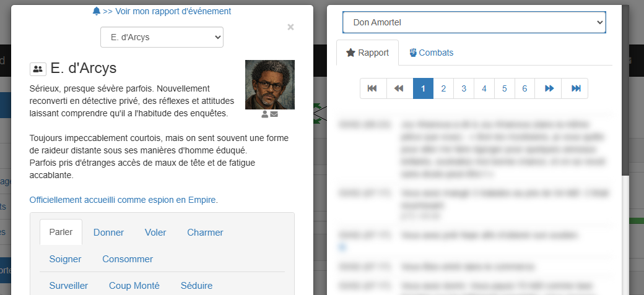Select the Rapport tab
The width and height of the screenshot is (644, 295).
point(367,53)
